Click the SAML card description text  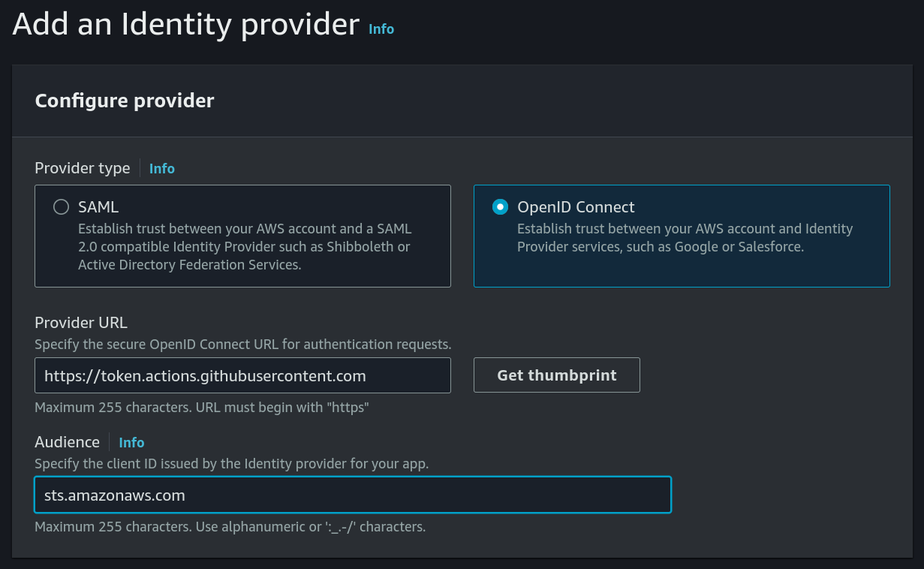[x=245, y=246]
